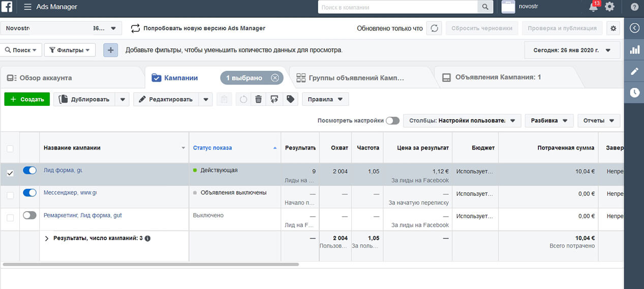644x289 pixels.
Task: Click the plus add-filter icon button
Action: pos(111,50)
